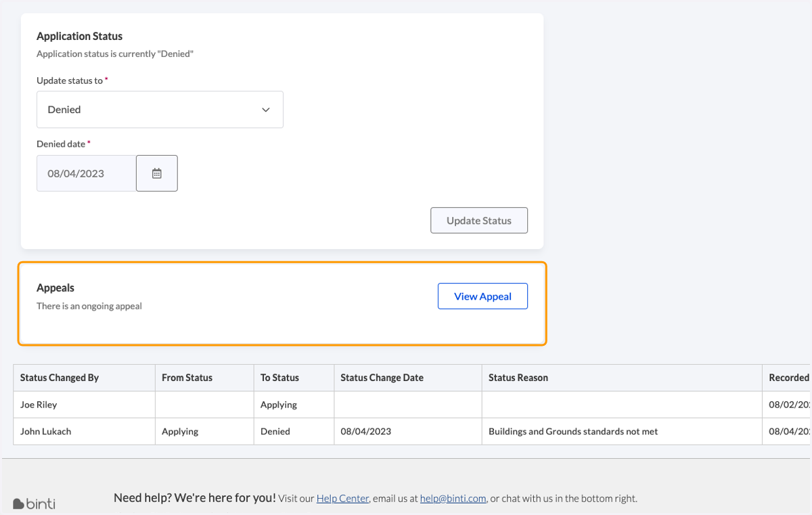Select the Joe Riley table cell
The image size is (812, 515).
tap(85, 405)
